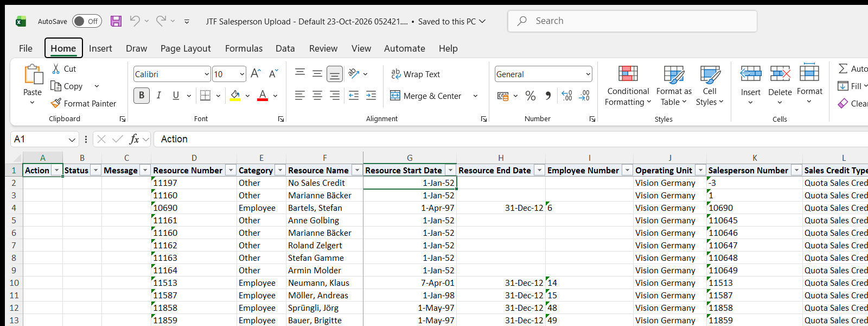Toggle AutoSave switch
Screen dimensions: 868x326
pyautogui.click(x=87, y=21)
